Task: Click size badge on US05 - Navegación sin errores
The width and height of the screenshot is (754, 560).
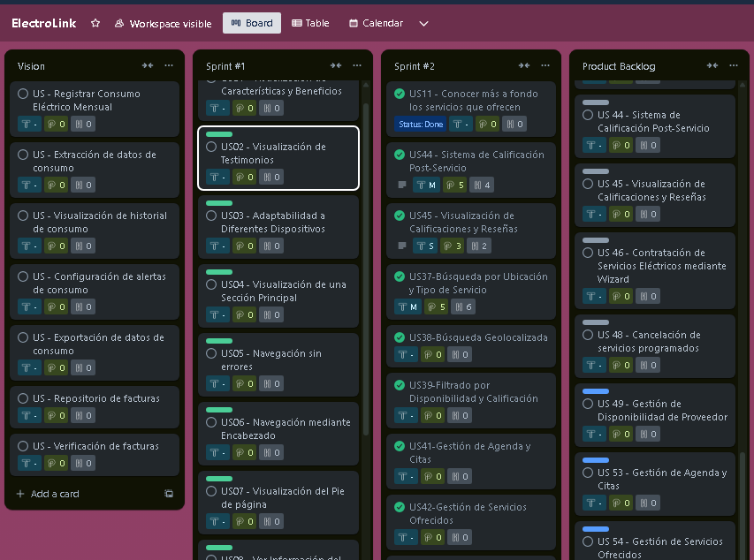Action: click(x=217, y=383)
